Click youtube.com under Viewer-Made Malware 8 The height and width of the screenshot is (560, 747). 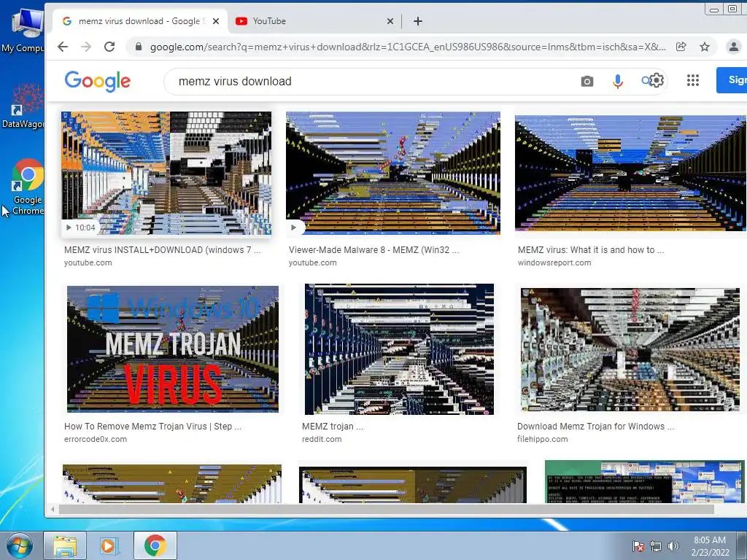312,262
